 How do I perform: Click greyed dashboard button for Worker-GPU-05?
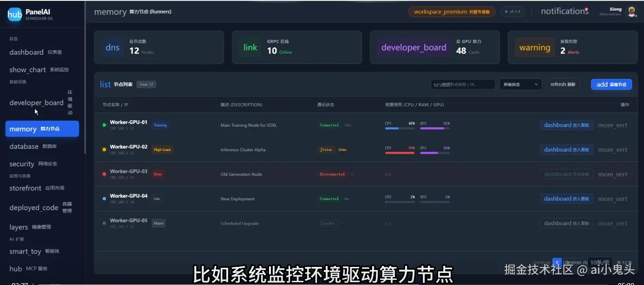point(566,223)
